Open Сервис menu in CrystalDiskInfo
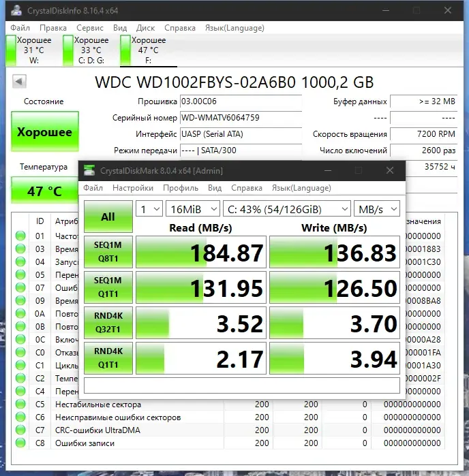The image size is (469, 476). tap(90, 28)
